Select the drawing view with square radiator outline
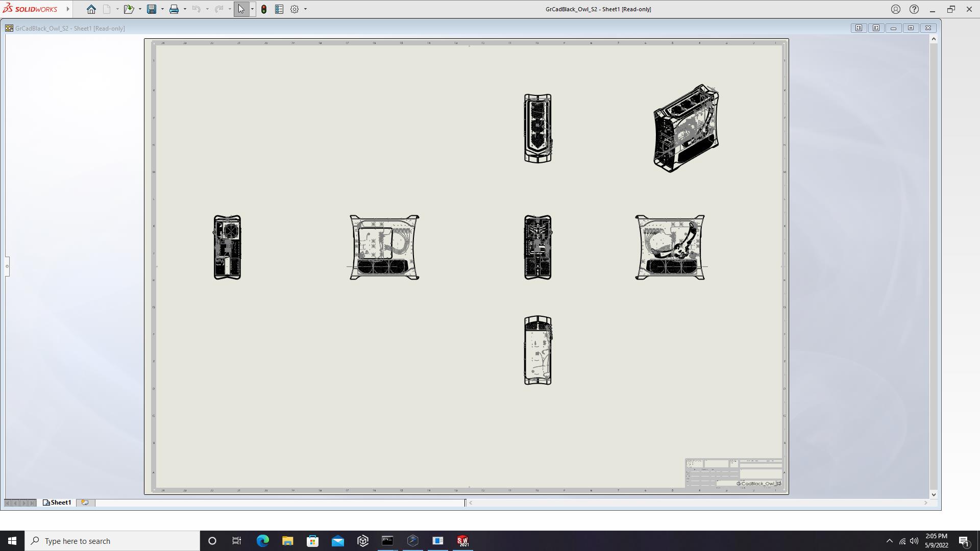The height and width of the screenshot is (551, 980). [x=384, y=247]
